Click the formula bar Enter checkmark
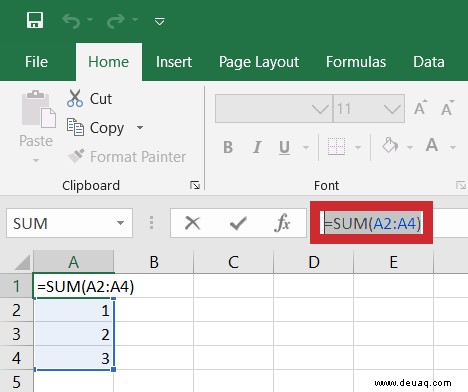Image resolution: width=468 pixels, height=392 pixels. (238, 223)
